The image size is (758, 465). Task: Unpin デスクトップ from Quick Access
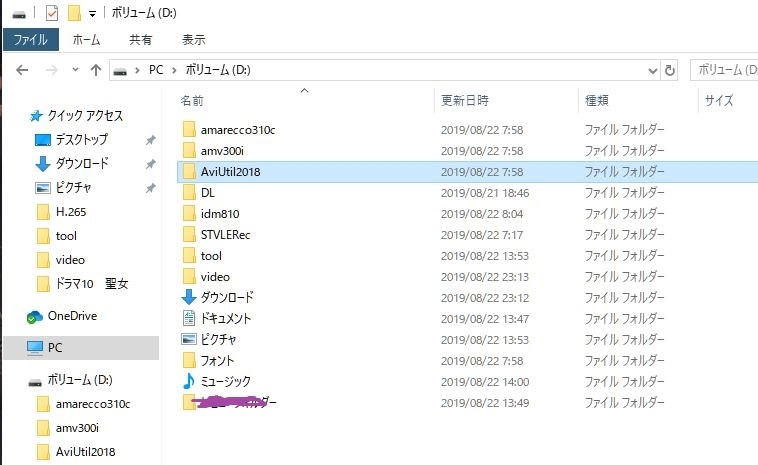(150, 140)
